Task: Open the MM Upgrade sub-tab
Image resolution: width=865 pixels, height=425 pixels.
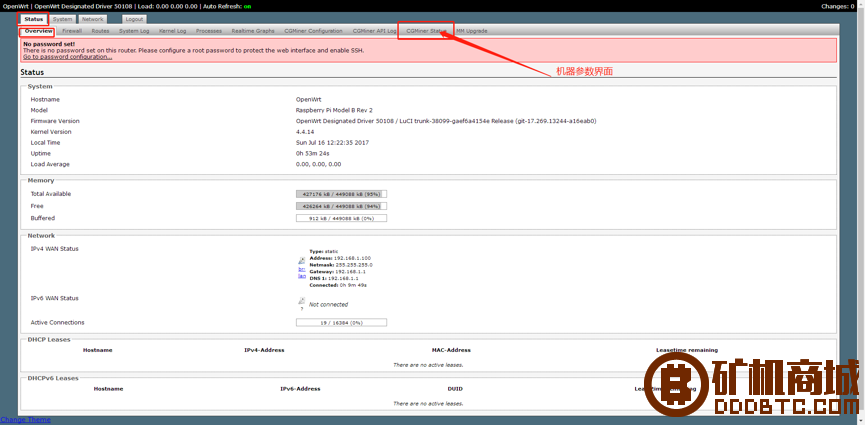Action: pos(472,31)
